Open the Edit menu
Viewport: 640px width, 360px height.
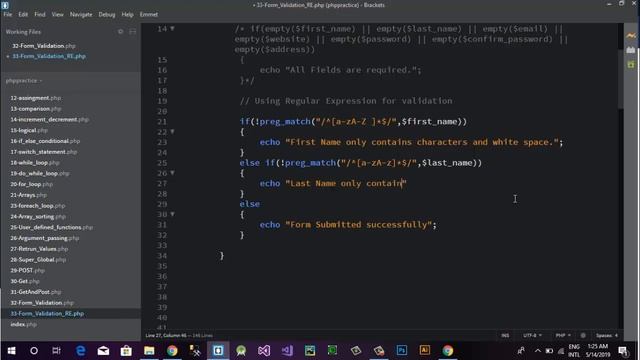point(23,14)
